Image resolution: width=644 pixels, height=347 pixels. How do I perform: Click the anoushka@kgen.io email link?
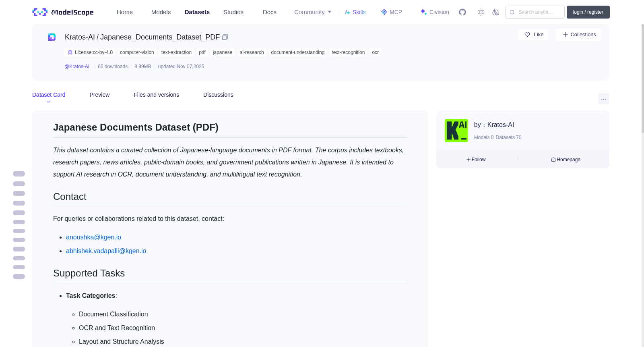point(93,237)
